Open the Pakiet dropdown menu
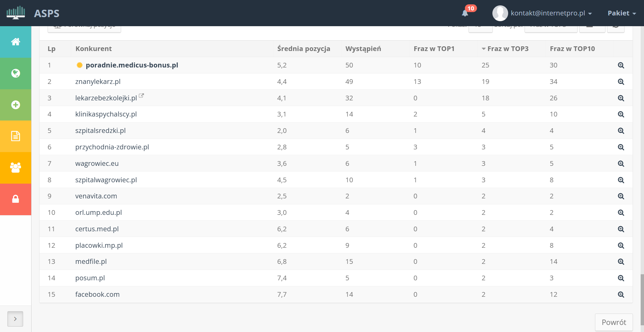 coord(622,13)
